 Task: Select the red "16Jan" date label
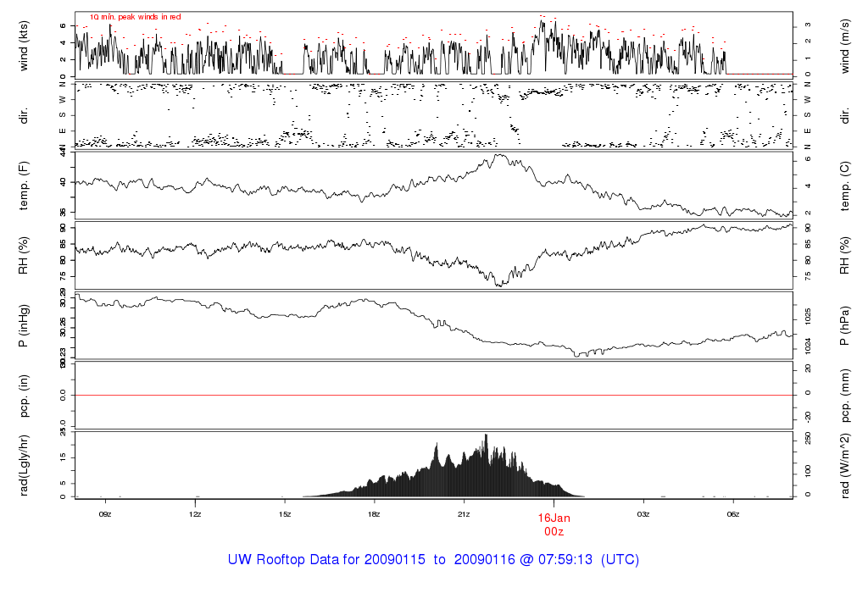point(554,518)
